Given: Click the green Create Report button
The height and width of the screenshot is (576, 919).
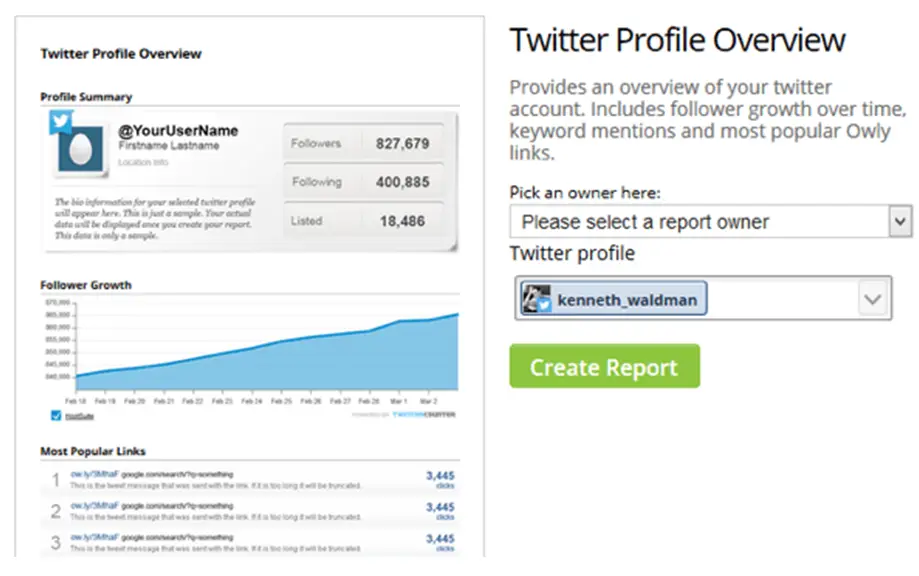Looking at the screenshot, I should 604,366.
